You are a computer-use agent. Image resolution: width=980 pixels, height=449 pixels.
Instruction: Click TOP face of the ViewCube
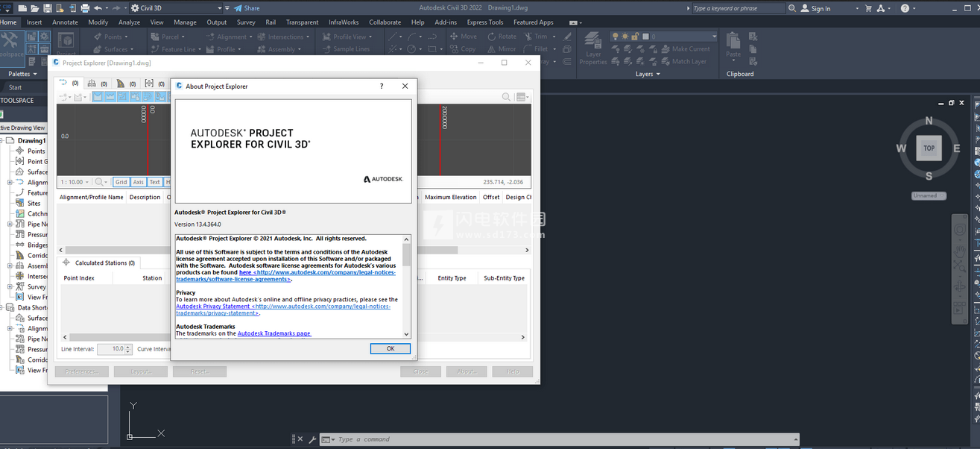click(929, 148)
